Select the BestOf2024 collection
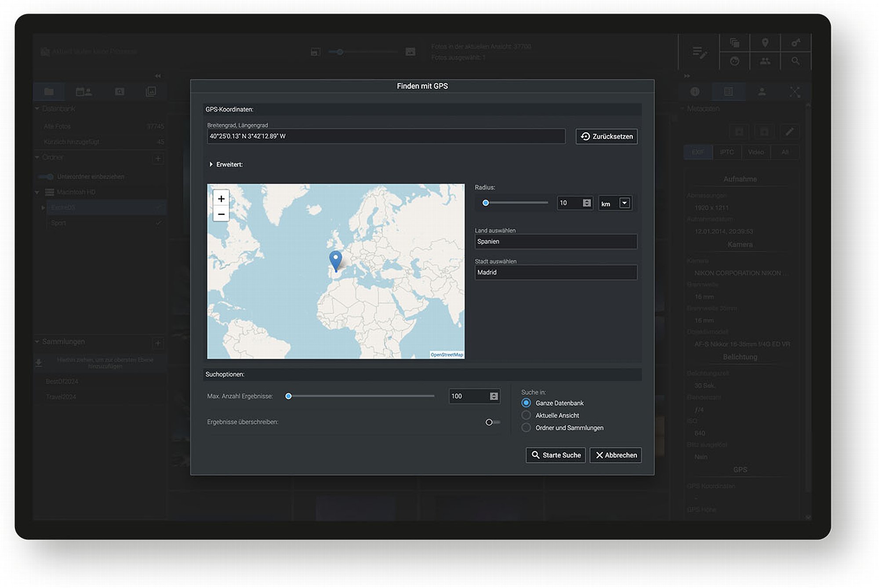The height and width of the screenshot is (588, 879). 62,381
